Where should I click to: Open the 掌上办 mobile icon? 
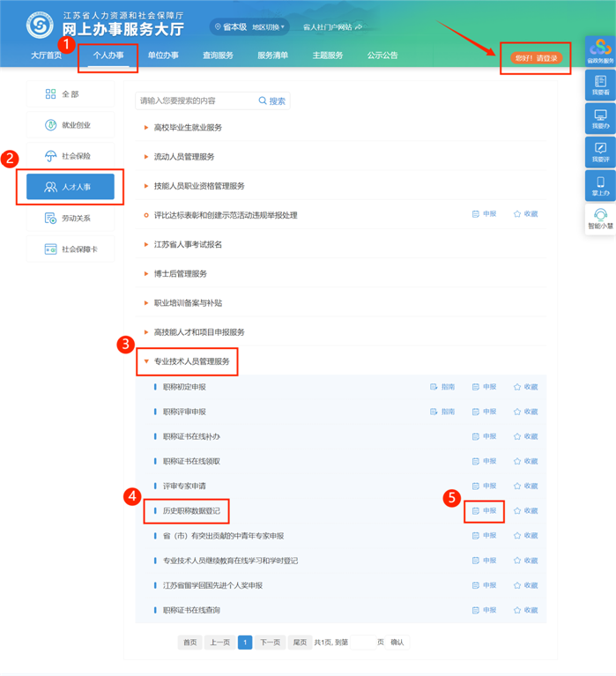coord(600,185)
